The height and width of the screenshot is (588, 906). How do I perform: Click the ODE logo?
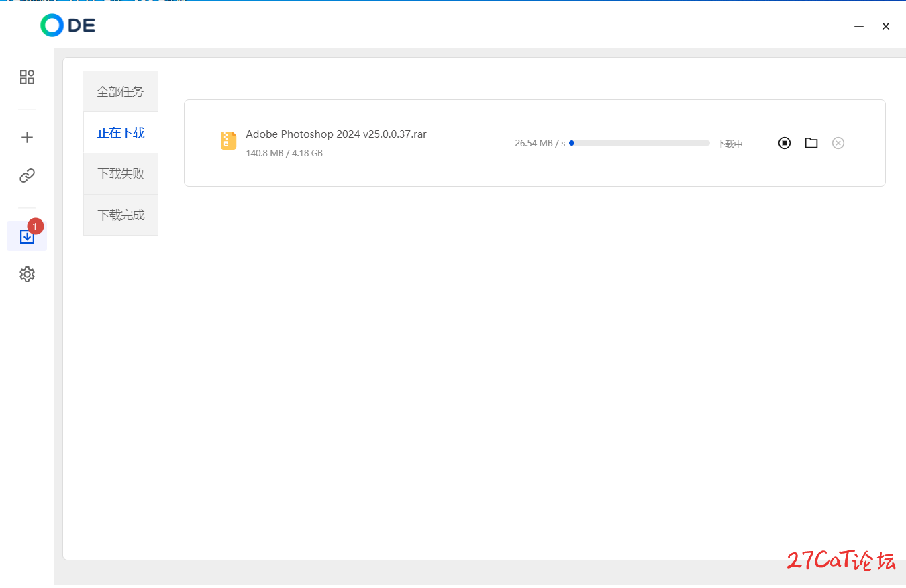click(68, 26)
